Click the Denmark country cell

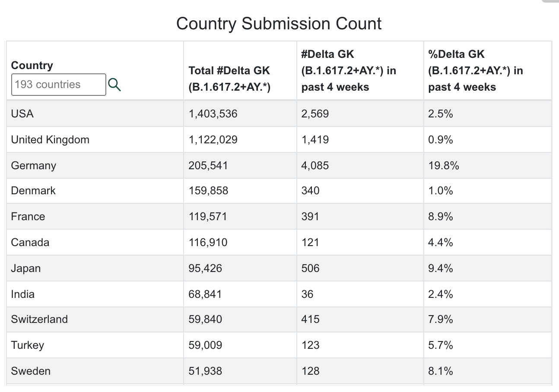[95, 190]
